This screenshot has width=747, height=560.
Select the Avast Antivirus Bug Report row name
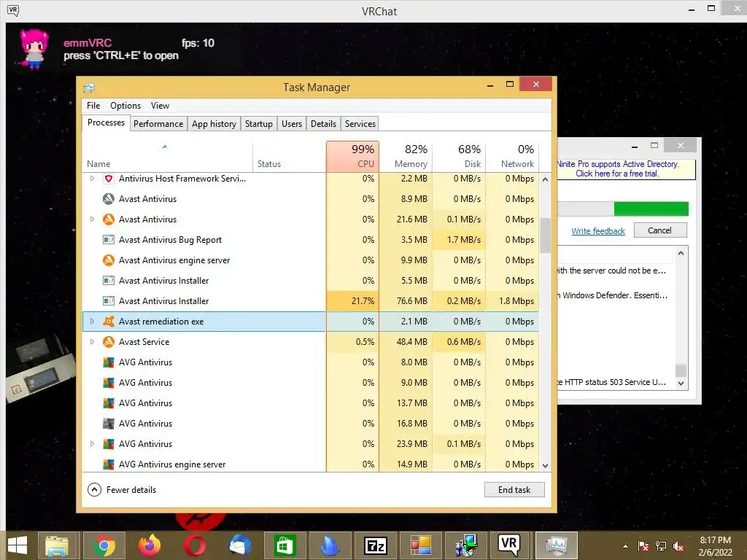click(x=170, y=240)
